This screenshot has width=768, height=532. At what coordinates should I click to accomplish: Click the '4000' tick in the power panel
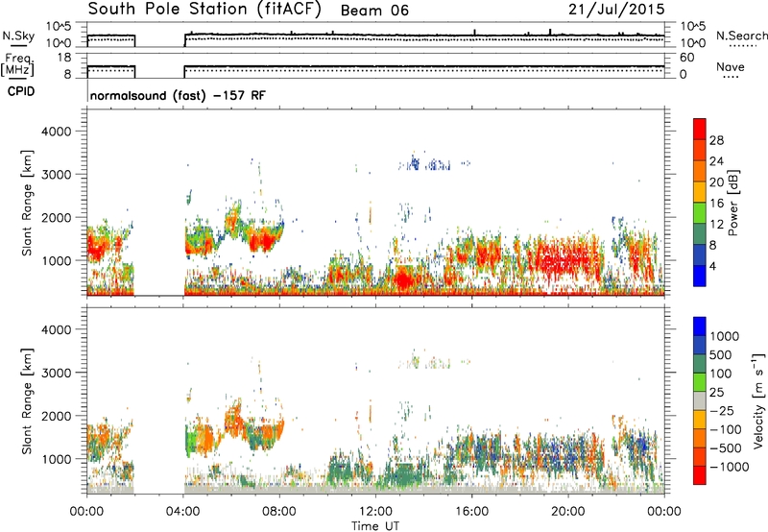coord(56,132)
